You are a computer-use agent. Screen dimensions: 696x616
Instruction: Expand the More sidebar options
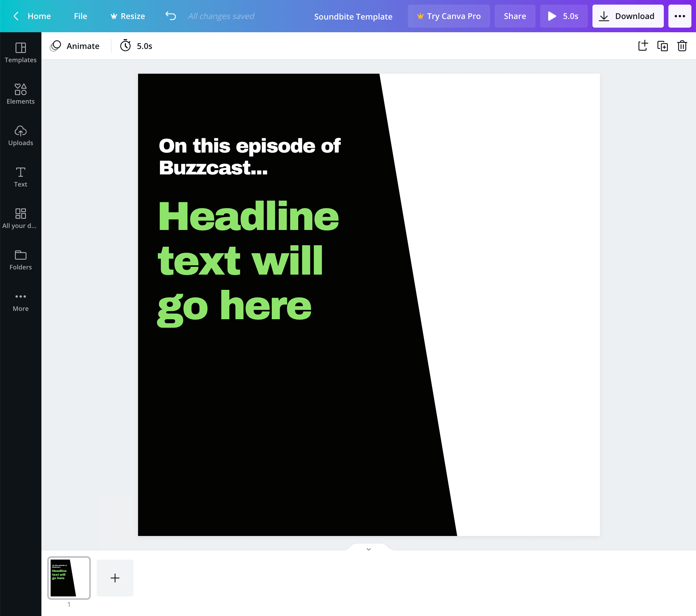20,302
